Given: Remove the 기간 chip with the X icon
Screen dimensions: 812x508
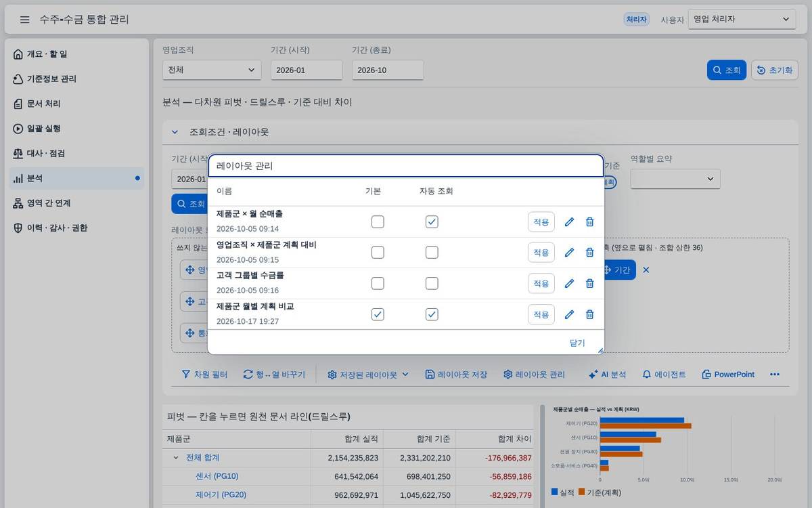Looking at the screenshot, I should 646,270.
